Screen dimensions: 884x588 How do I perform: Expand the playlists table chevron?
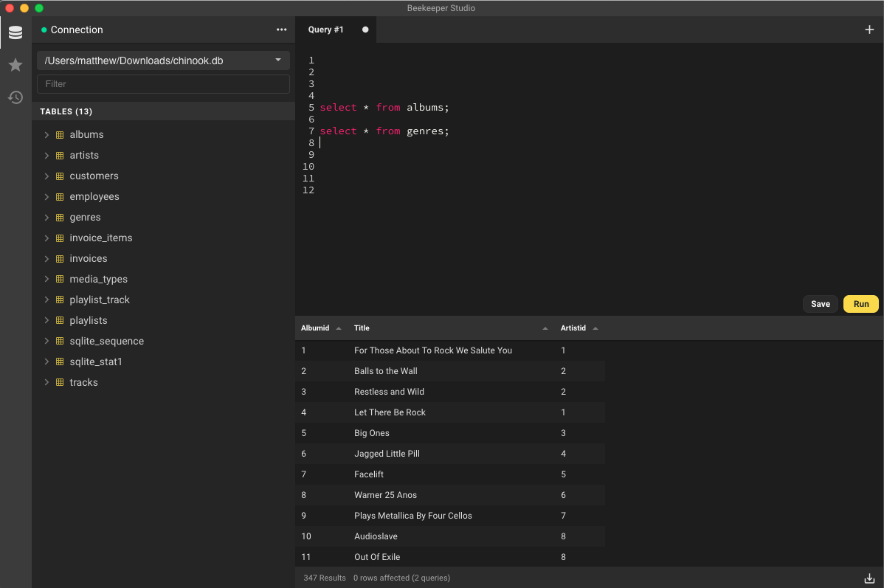pyautogui.click(x=46, y=320)
